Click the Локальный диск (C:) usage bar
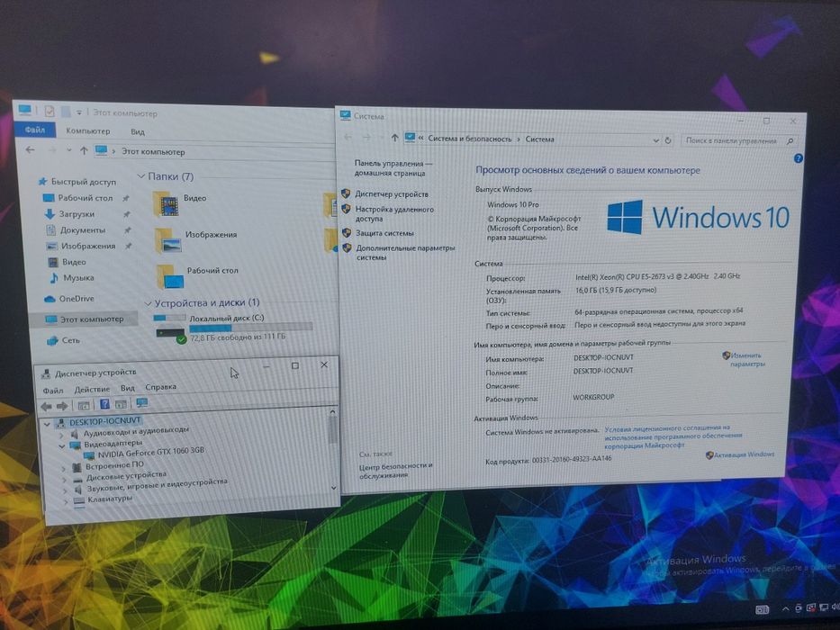 point(250,328)
